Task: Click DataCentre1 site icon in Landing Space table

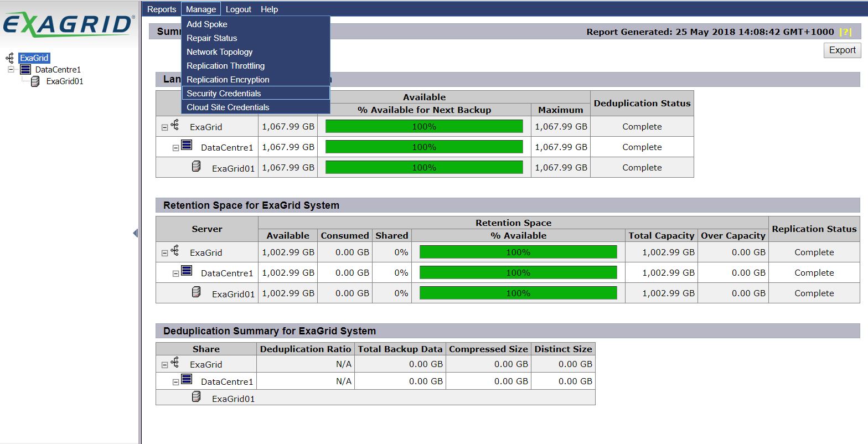Action: pos(187,146)
